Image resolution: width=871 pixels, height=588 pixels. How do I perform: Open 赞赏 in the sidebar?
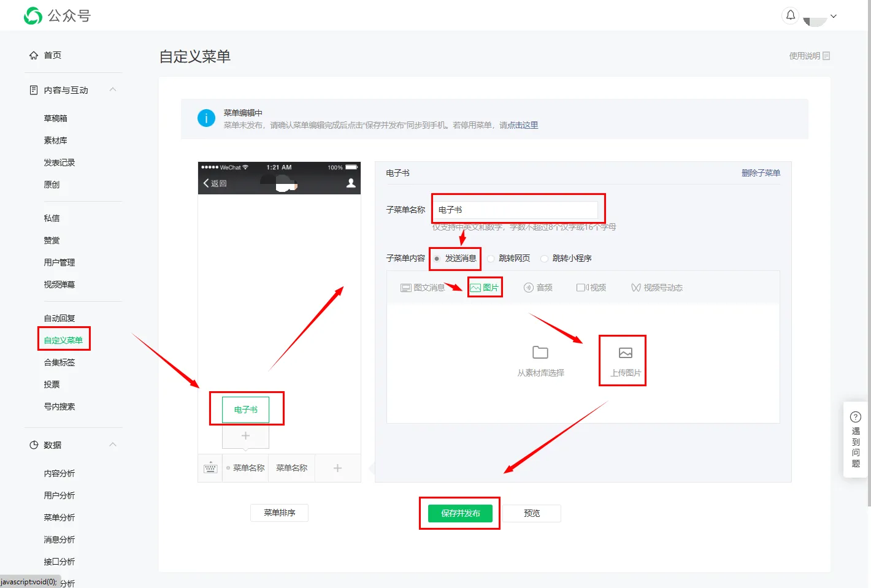tap(52, 240)
